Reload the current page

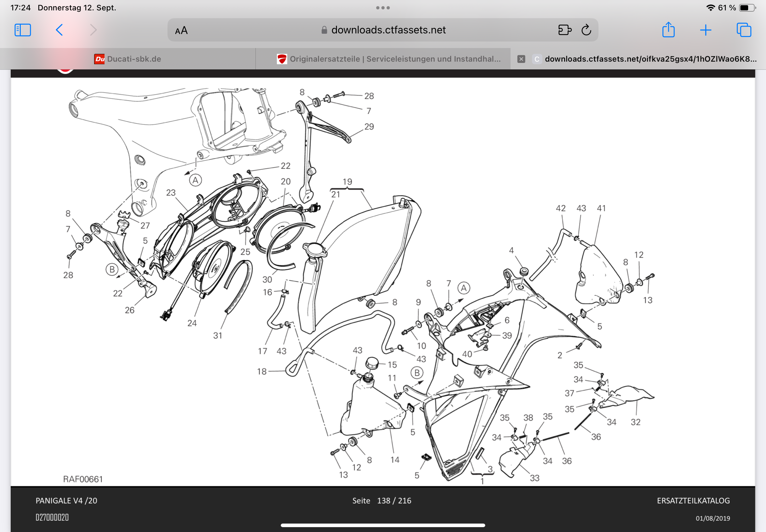pos(586,30)
